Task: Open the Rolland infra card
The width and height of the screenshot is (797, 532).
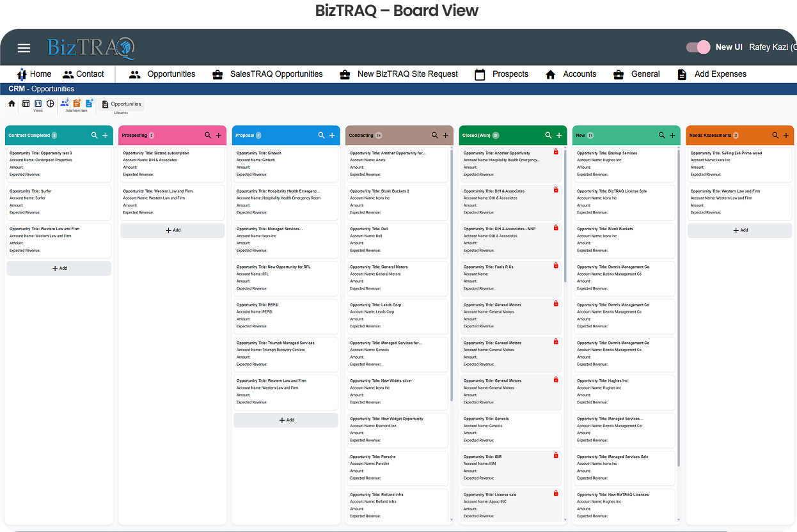Action: point(398,505)
